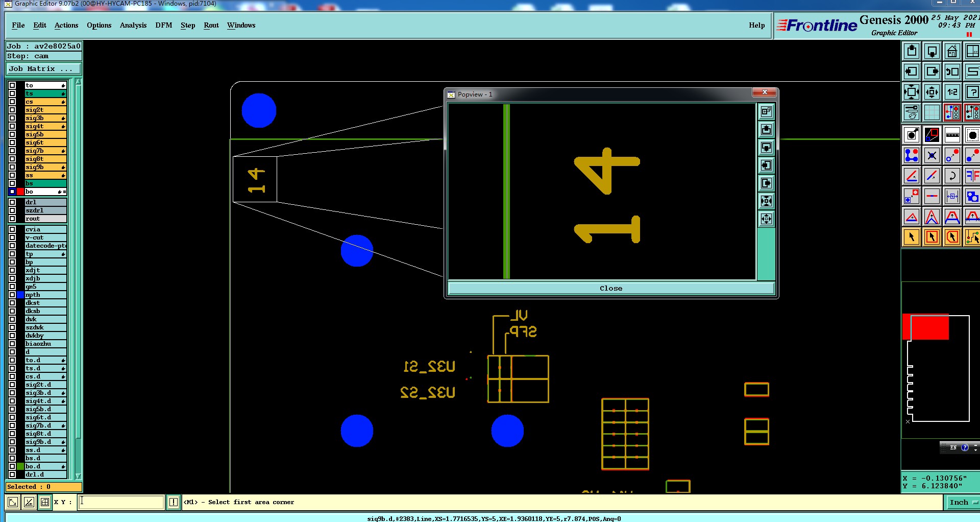This screenshot has height=522, width=980.
Task: Select layer name sig9b.d in list
Action: click(45, 442)
